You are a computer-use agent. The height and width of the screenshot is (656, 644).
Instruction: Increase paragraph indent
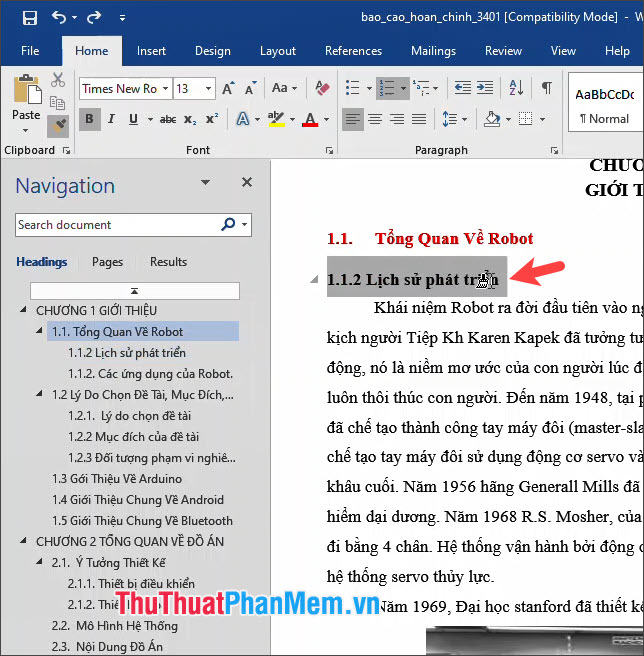tap(485, 88)
